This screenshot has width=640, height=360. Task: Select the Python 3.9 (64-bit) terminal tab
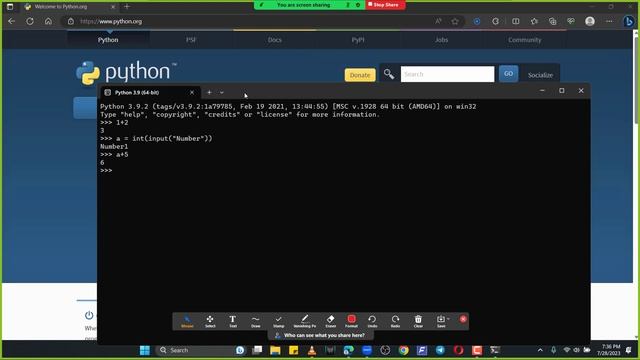point(150,93)
